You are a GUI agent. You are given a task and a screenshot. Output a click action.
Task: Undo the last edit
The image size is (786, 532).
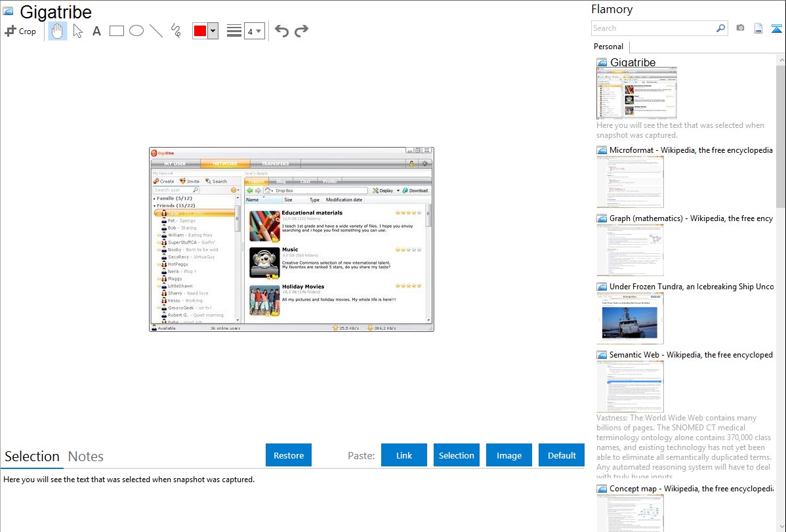[281, 31]
